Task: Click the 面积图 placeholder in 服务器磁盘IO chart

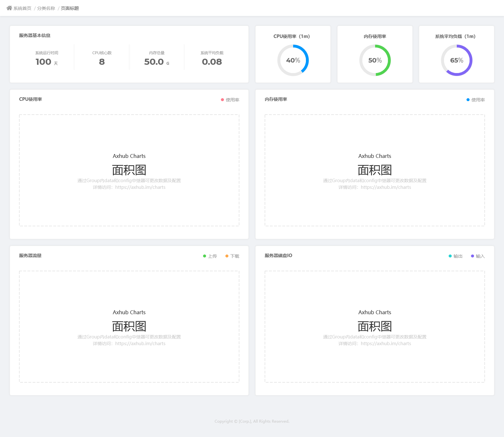Action: click(x=375, y=326)
